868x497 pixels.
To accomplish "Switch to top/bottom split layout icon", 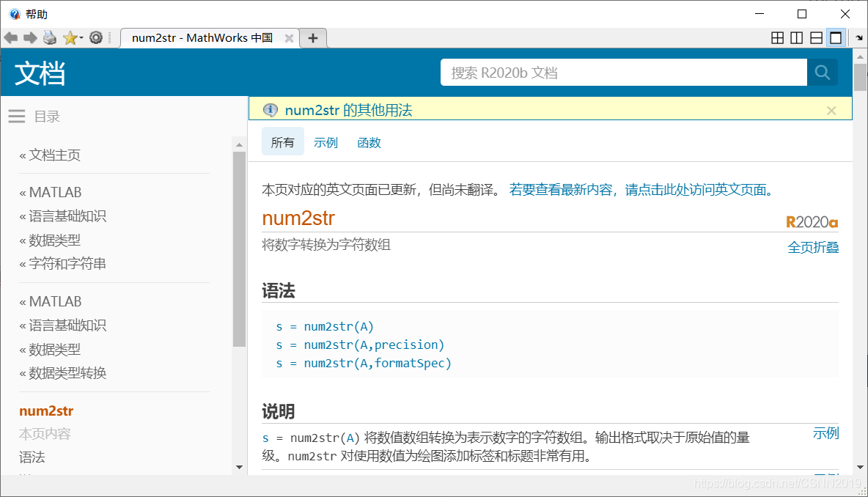I will pyautogui.click(x=816, y=37).
